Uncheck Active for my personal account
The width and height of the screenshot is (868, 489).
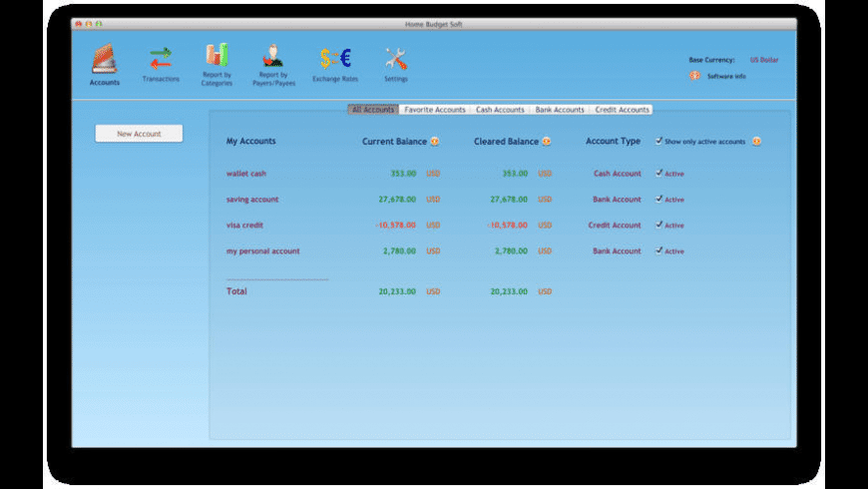pyautogui.click(x=658, y=250)
